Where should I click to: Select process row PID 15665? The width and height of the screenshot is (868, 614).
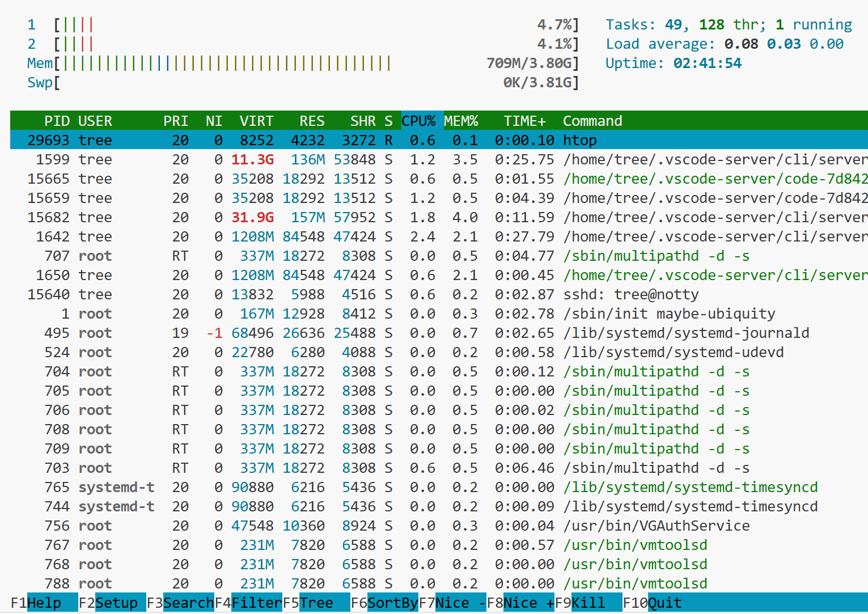tap(439, 179)
